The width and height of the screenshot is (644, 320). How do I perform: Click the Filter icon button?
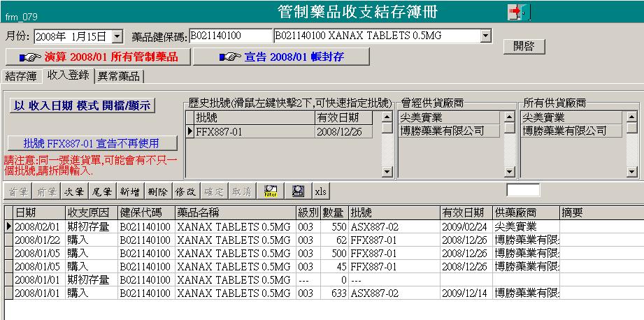(271, 191)
